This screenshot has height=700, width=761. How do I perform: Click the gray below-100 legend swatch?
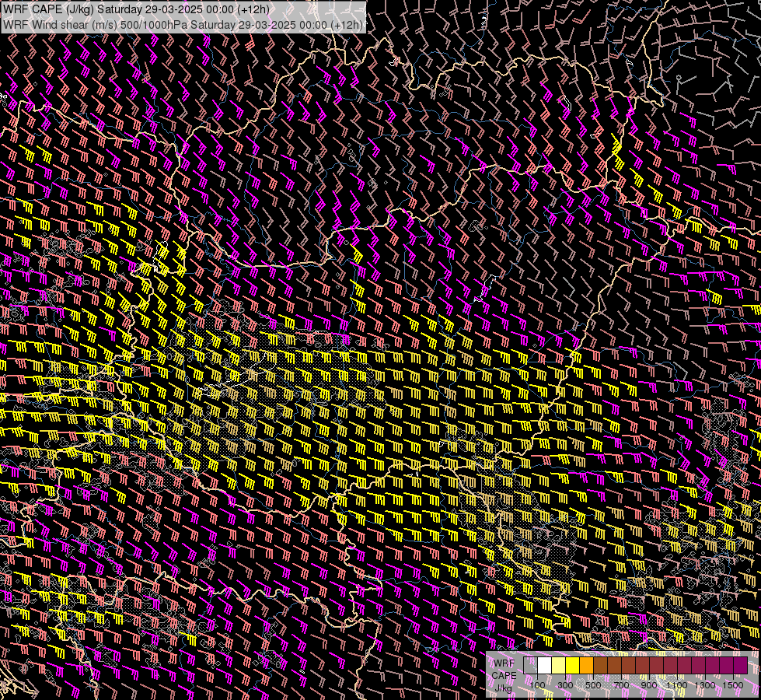530,665
